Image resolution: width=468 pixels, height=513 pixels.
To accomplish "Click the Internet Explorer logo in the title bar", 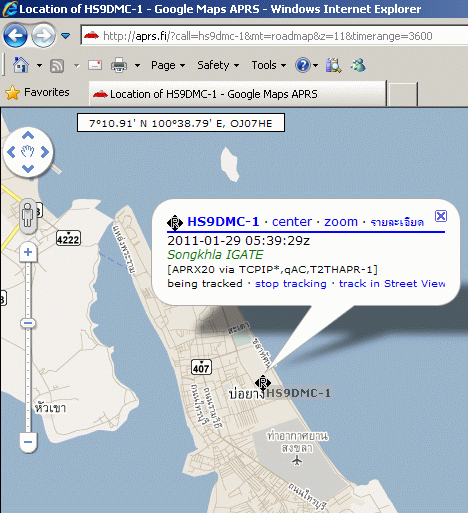I will (x=10, y=9).
